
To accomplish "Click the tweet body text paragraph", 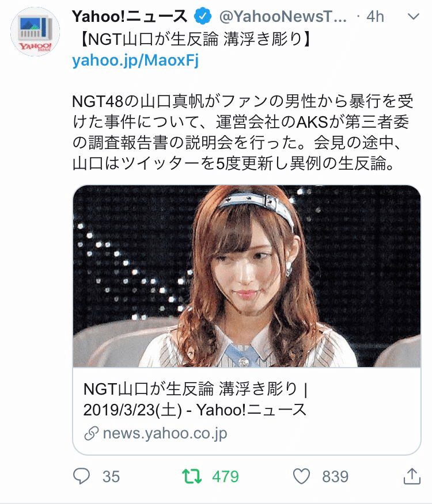I will tap(243, 132).
